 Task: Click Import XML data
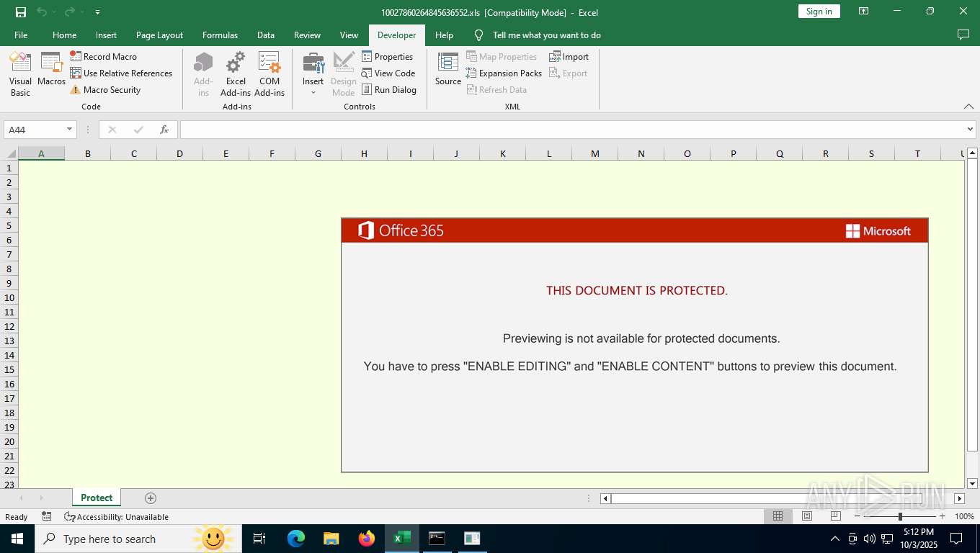tap(569, 56)
